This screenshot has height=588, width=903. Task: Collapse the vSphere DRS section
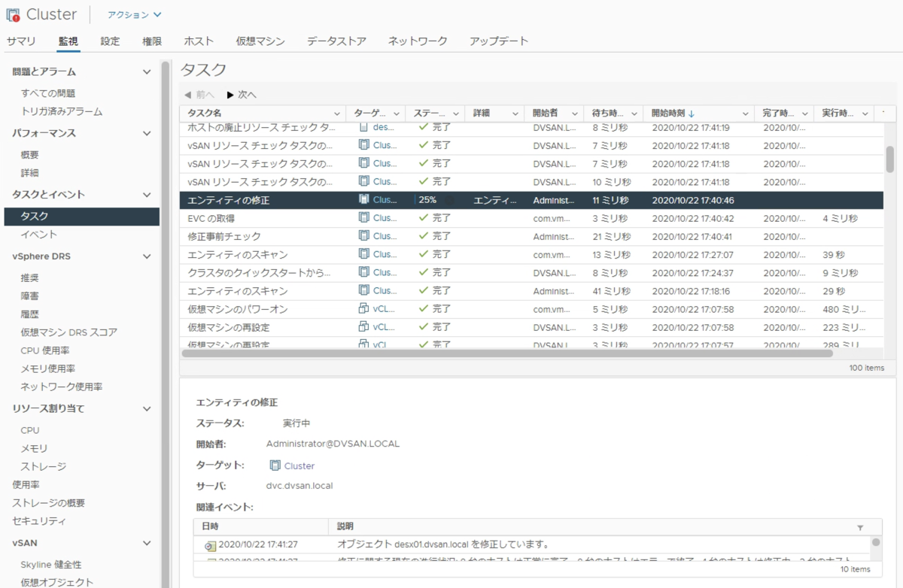tap(147, 256)
